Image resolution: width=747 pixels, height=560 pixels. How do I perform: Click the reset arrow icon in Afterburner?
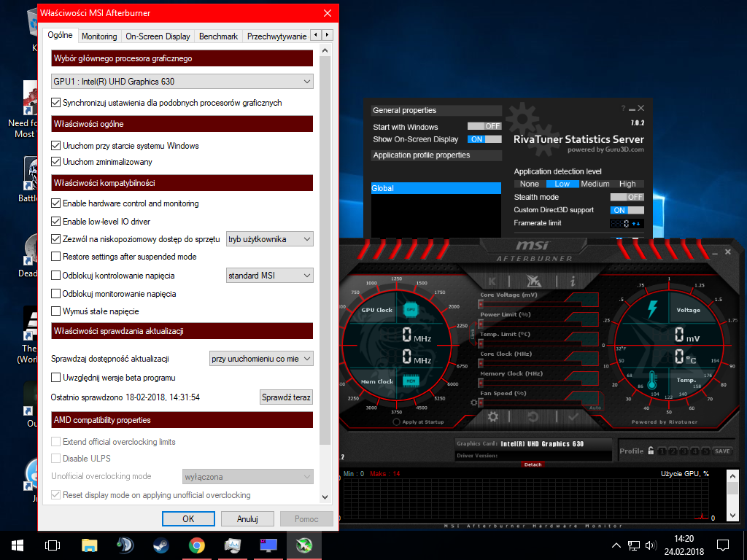533,416
